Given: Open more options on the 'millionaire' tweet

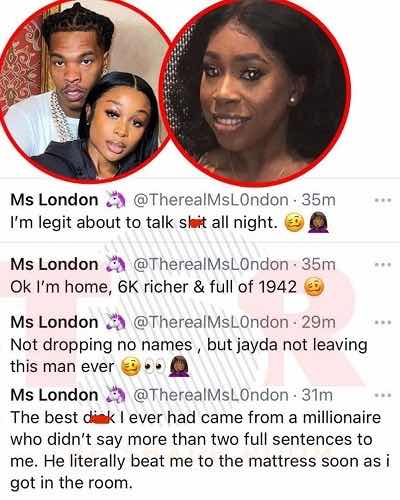Looking at the screenshot, I should [x=382, y=396].
